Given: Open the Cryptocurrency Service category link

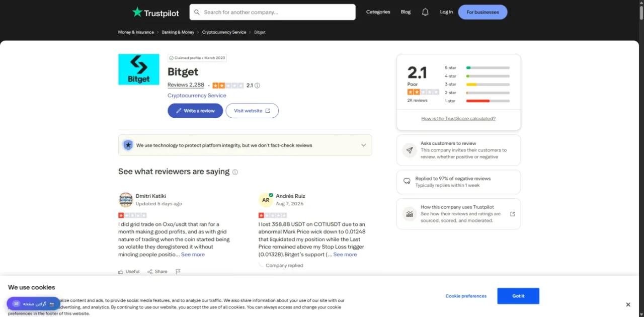Looking at the screenshot, I should pos(197,96).
